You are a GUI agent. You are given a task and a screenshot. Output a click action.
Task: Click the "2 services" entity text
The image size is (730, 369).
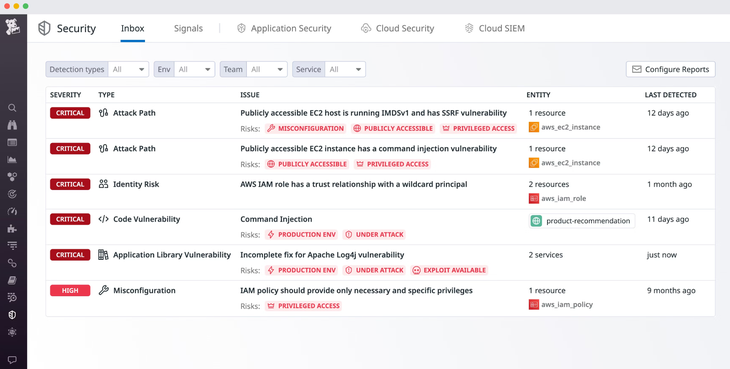click(x=546, y=255)
